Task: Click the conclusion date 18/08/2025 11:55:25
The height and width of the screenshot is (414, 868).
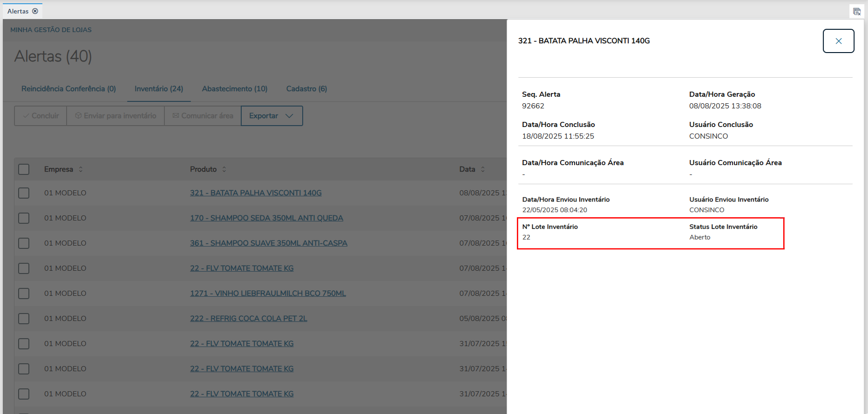Action: click(558, 136)
